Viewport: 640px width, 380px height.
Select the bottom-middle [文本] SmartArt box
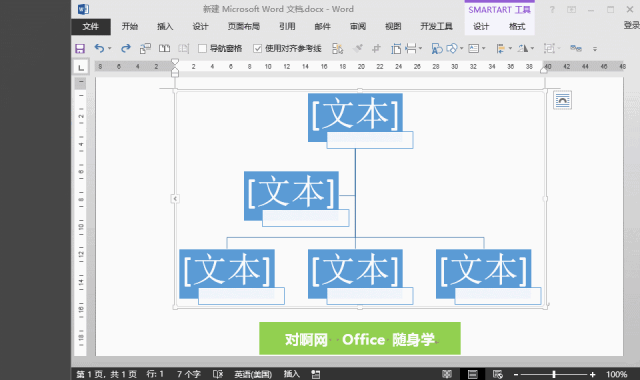(x=355, y=273)
